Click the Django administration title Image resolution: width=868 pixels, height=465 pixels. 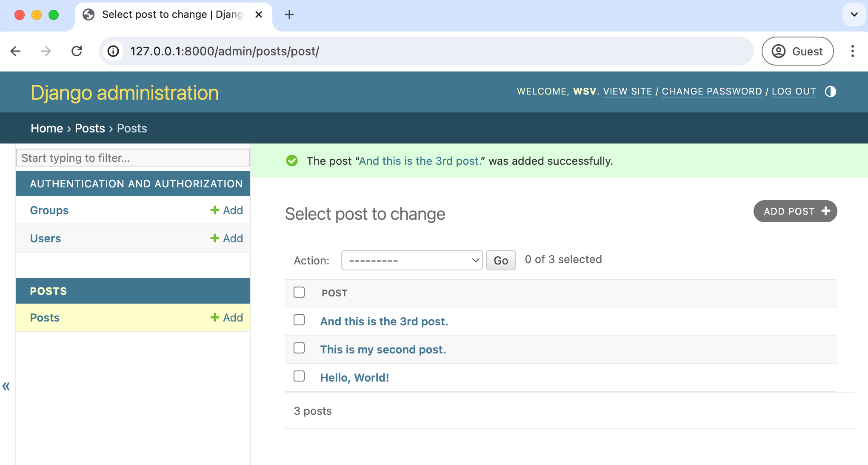pyautogui.click(x=125, y=92)
